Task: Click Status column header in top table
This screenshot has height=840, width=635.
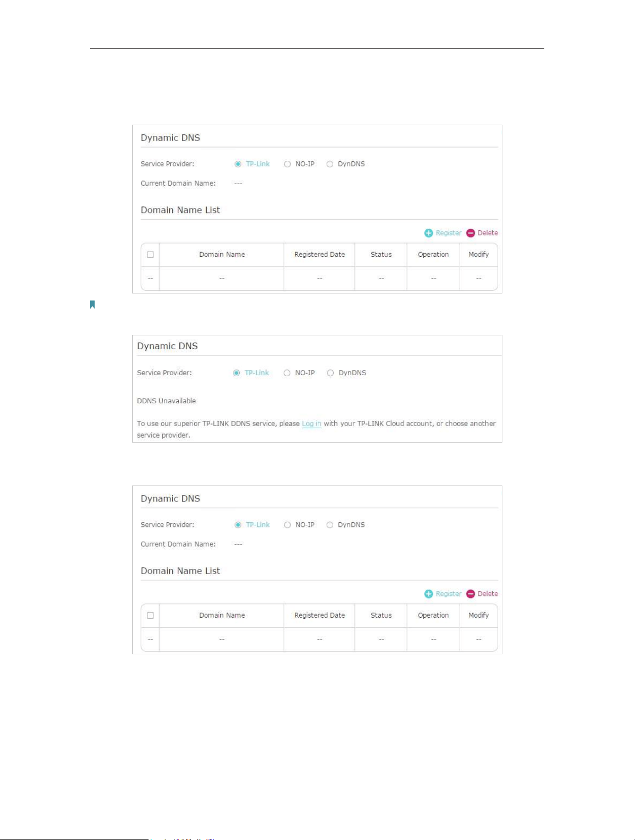Action: pyautogui.click(x=381, y=255)
